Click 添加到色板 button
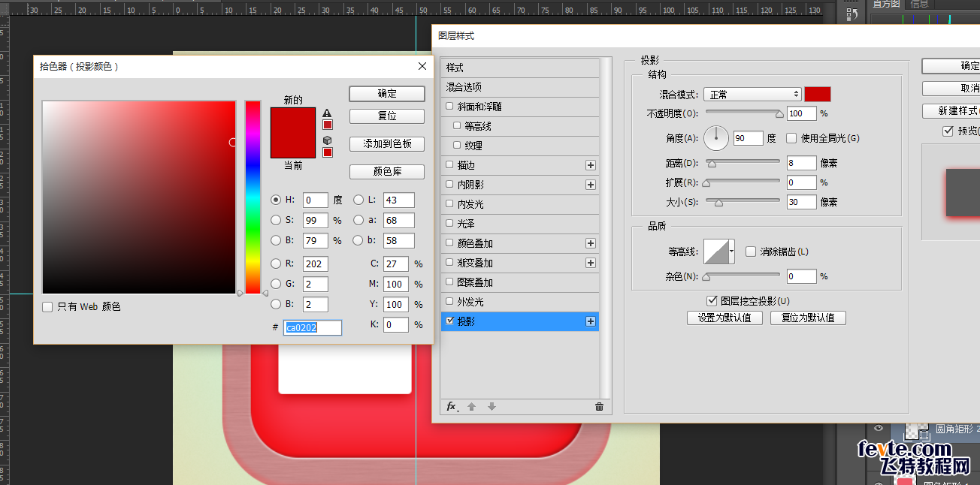Image resolution: width=980 pixels, height=485 pixels. pyautogui.click(x=387, y=143)
